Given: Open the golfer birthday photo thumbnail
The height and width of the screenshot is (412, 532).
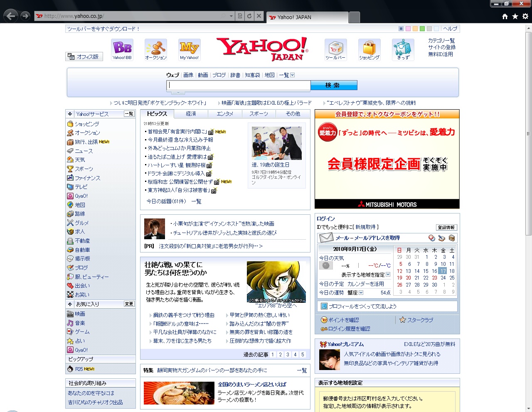Looking at the screenshot, I should (277, 144).
